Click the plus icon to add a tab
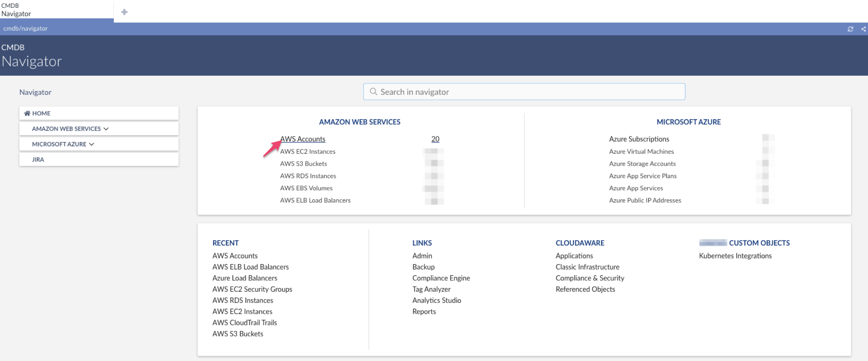The height and width of the screenshot is (361, 868). coord(124,12)
